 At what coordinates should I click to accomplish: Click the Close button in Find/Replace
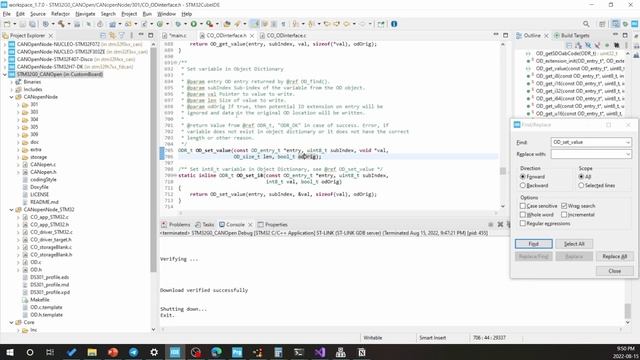pos(614,271)
